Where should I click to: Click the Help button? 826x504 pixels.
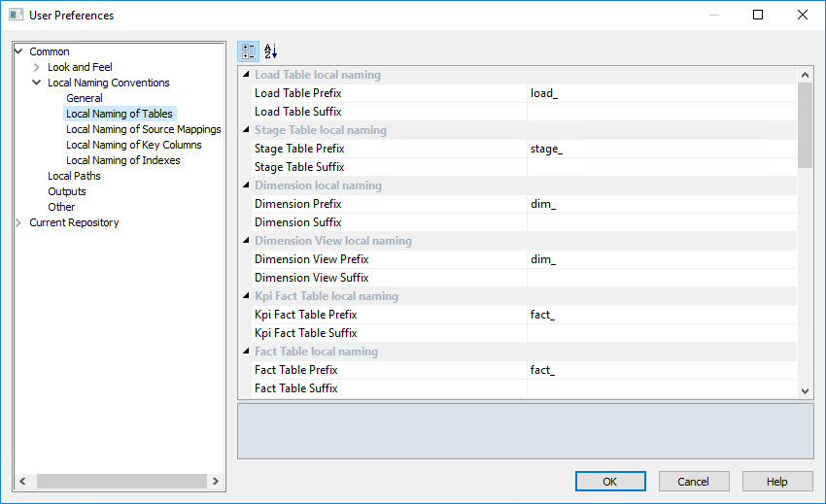point(777,482)
